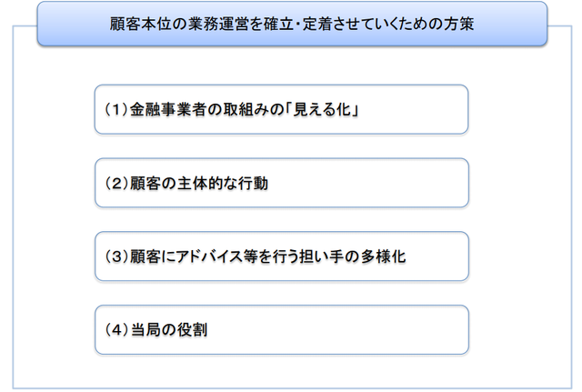
Task: Click the 「見える化」 phrase in box one
Action: click(x=320, y=111)
